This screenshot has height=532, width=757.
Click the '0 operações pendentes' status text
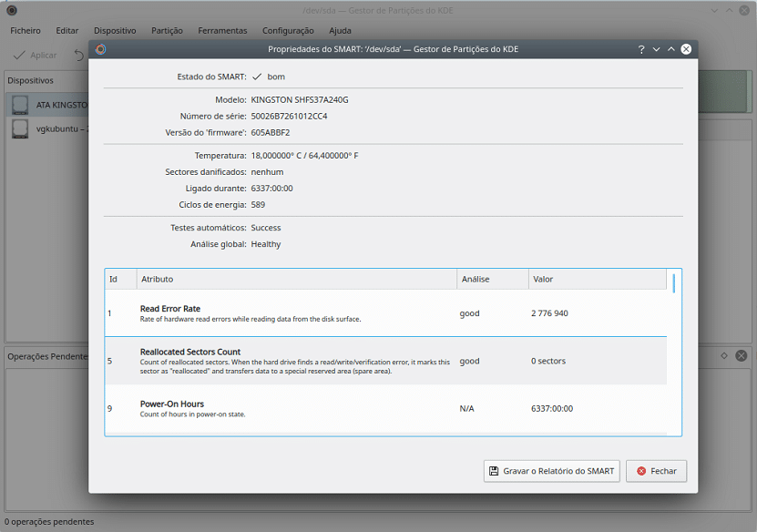(49, 521)
